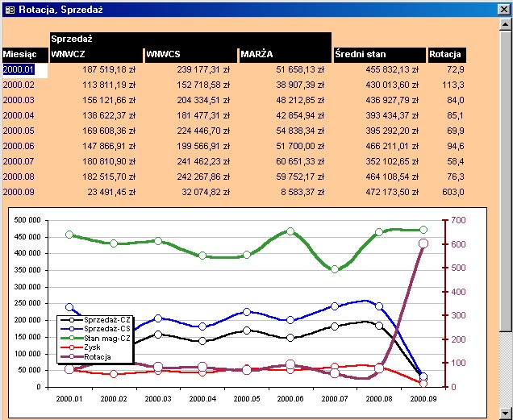The image size is (513, 420).
Task: Click the 500 000 left axis label
Action: [27, 220]
